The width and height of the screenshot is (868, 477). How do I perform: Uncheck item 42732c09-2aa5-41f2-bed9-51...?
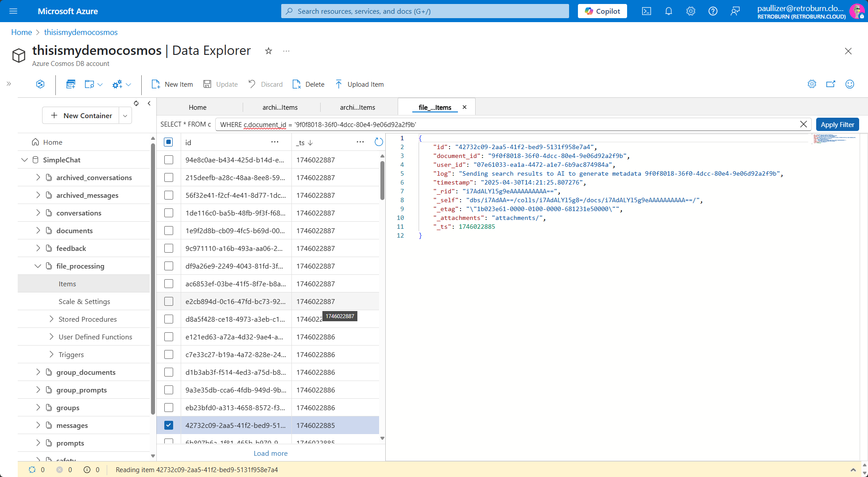pyautogui.click(x=169, y=425)
